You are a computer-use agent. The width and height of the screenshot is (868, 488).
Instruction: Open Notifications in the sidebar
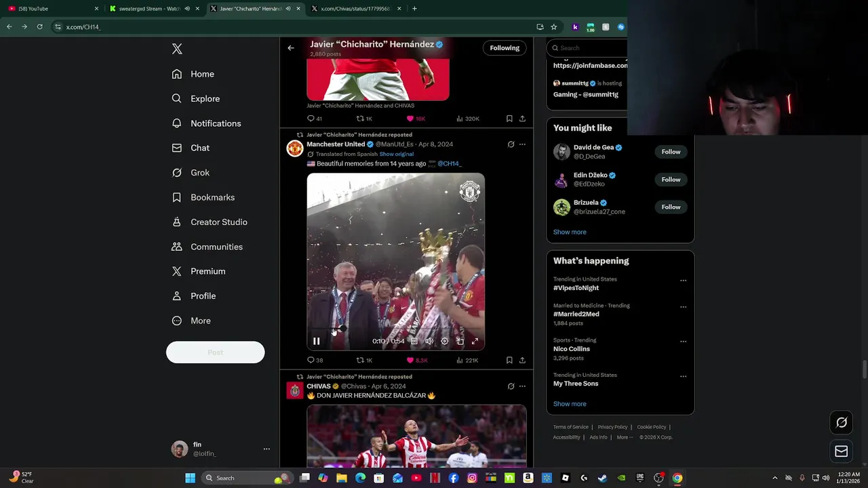click(x=207, y=123)
